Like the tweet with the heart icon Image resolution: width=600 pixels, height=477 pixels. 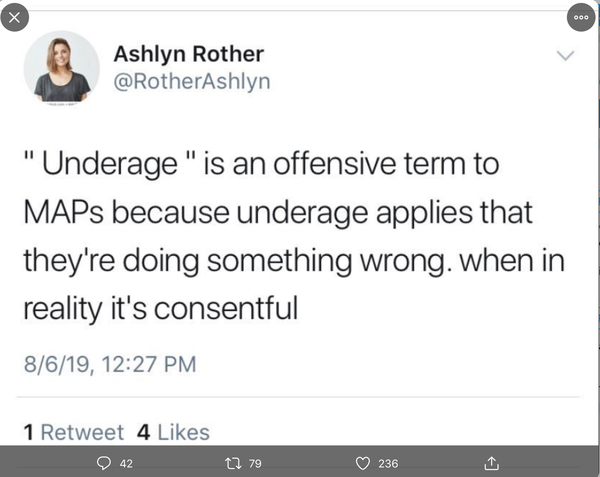[x=364, y=463]
